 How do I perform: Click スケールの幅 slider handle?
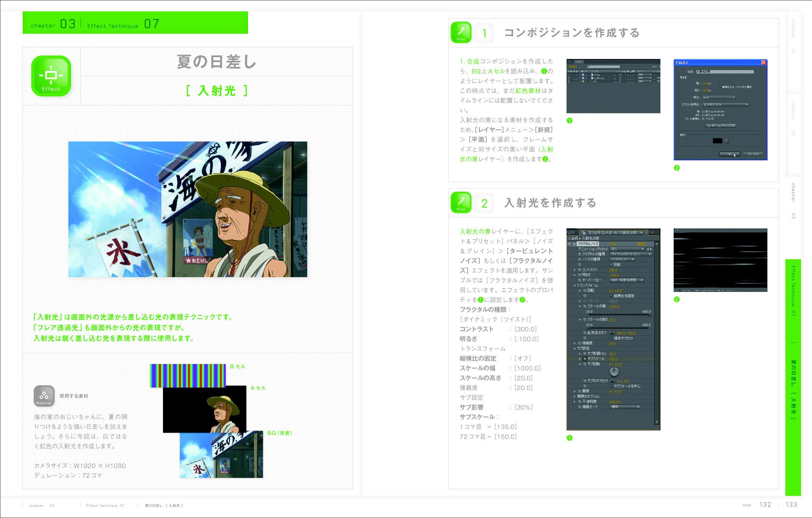pos(650,315)
